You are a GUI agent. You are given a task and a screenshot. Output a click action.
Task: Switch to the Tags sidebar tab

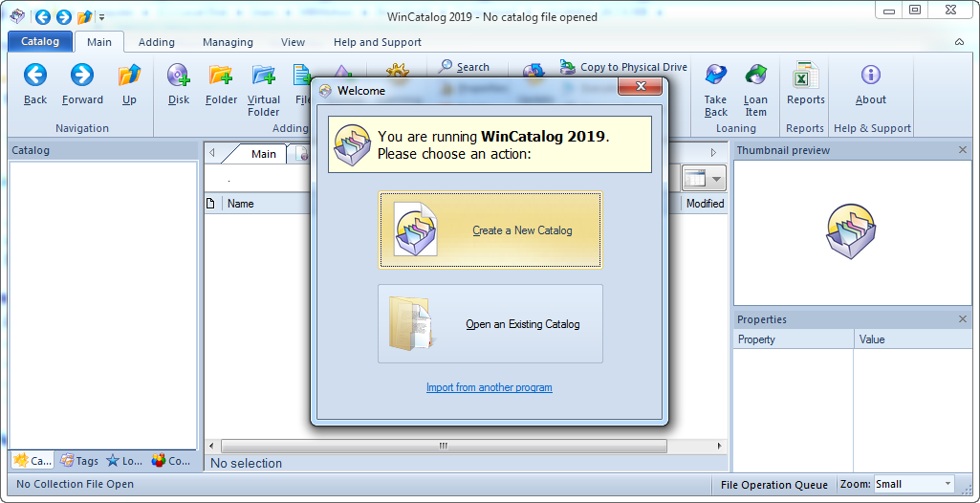79,461
